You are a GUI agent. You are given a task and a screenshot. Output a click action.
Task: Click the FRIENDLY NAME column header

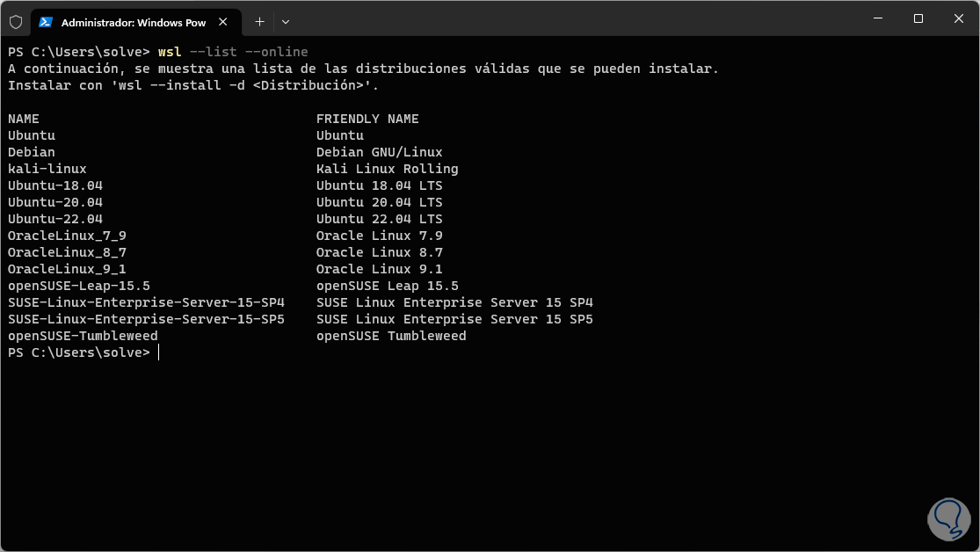click(x=367, y=119)
